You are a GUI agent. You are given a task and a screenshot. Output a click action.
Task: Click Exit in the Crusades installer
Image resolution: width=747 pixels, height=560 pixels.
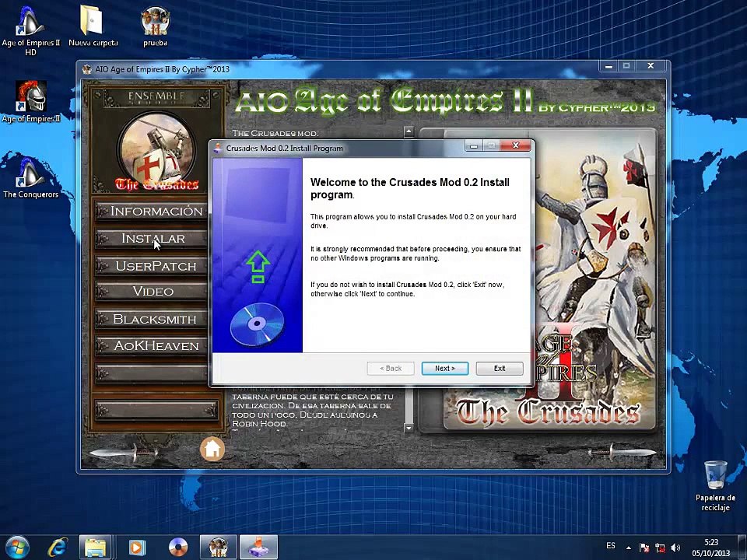(x=500, y=368)
